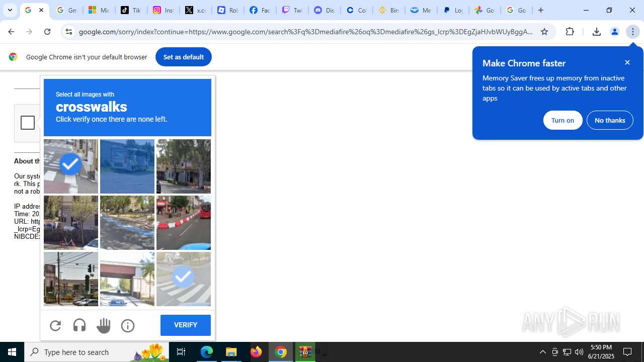
Task: Switch to the Twitch tab
Action: 292,10
